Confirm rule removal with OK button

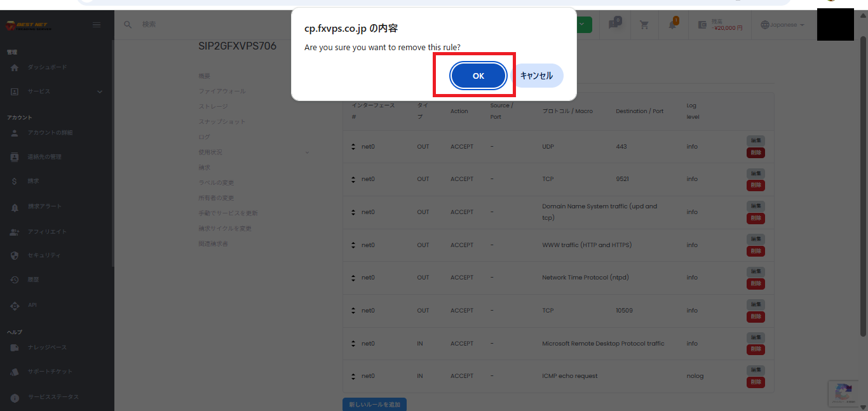[478, 76]
